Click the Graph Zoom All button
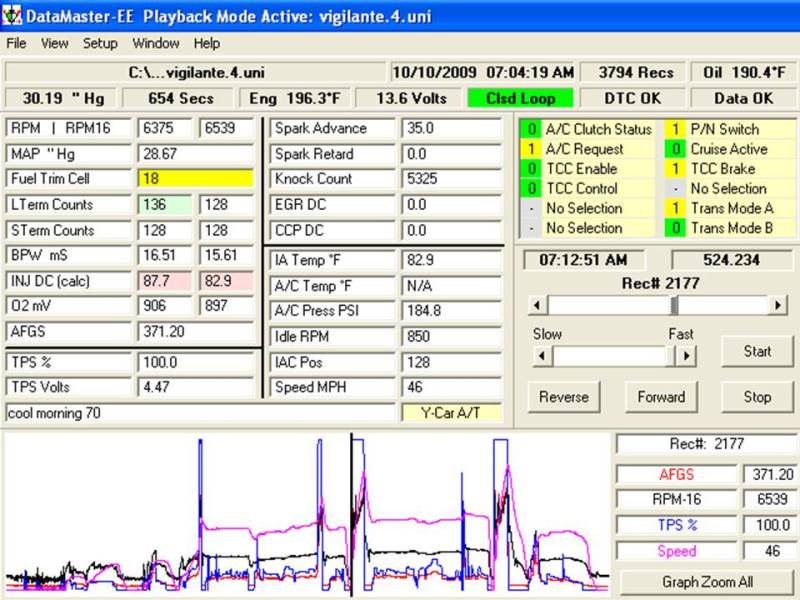Image resolution: width=800 pixels, height=600 pixels. tap(707, 582)
